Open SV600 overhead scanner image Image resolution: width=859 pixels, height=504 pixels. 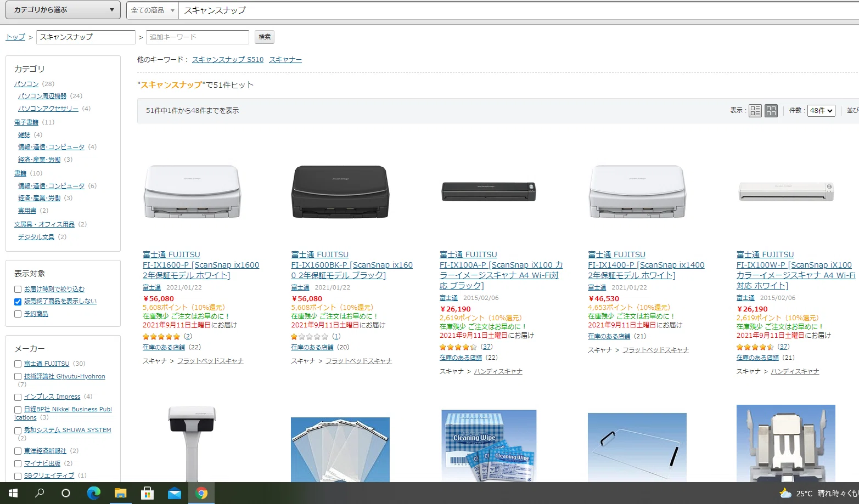[192, 443]
